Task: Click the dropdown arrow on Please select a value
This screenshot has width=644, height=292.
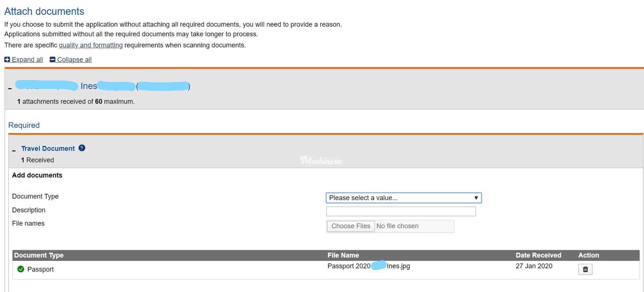Action: coord(476,198)
